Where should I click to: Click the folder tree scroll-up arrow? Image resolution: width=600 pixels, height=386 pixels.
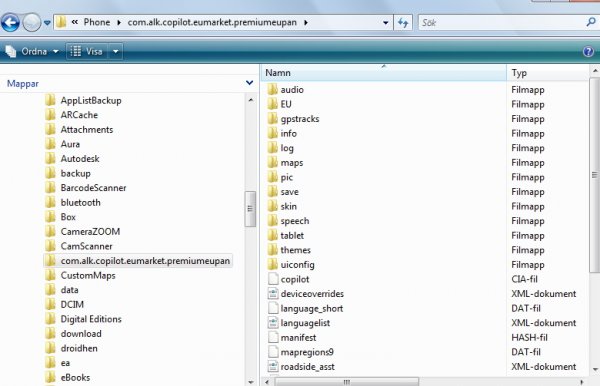[x=251, y=100]
